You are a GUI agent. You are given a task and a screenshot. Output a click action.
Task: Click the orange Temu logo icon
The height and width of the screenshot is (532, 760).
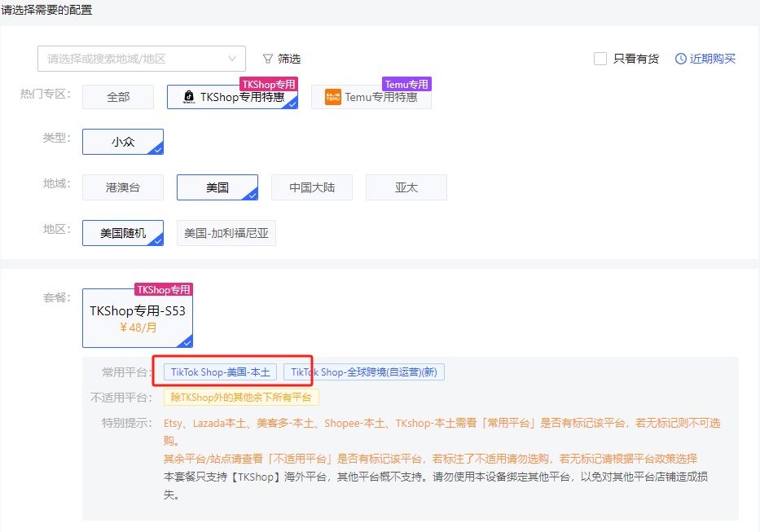(332, 97)
